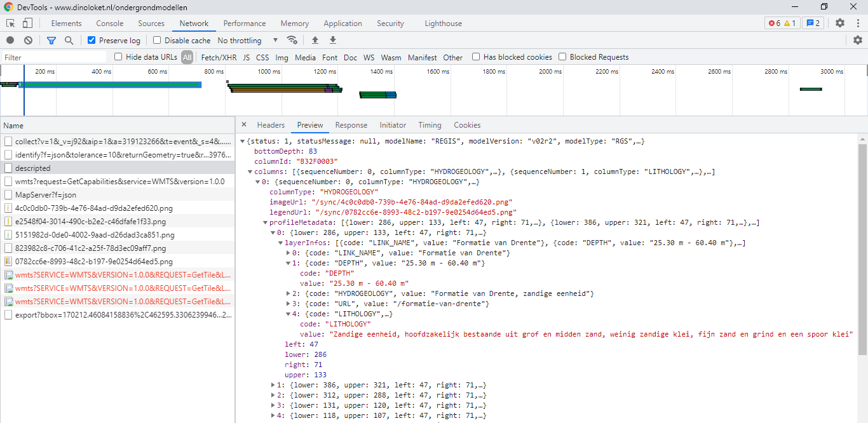Open the network search magnifier

[x=69, y=40]
